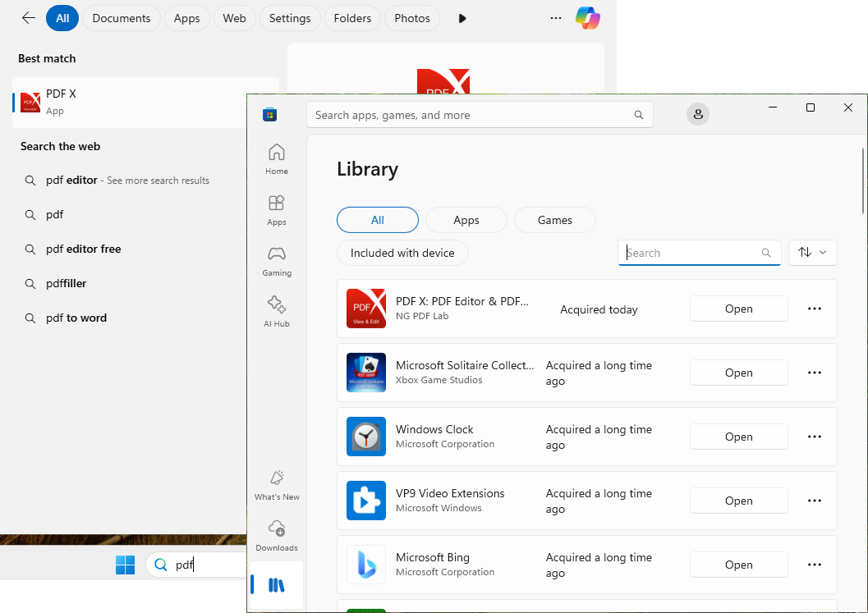
Task: Click 'VP9 Video Extensions' title text
Action: [x=450, y=493]
